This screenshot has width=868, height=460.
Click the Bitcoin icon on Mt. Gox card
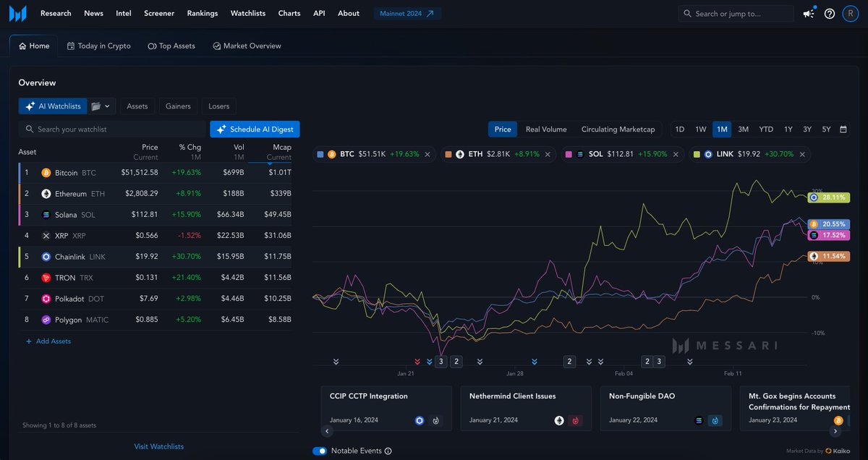click(838, 420)
